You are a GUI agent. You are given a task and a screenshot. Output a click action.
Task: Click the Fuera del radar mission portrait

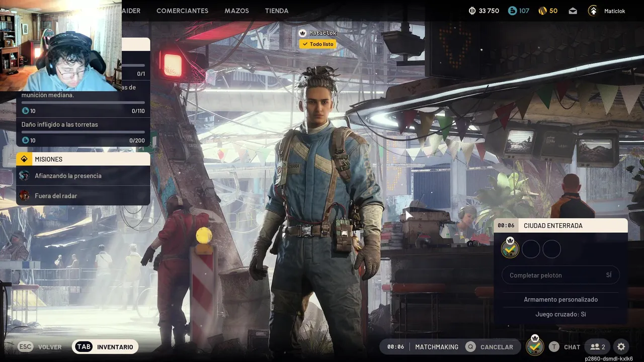[24, 196]
